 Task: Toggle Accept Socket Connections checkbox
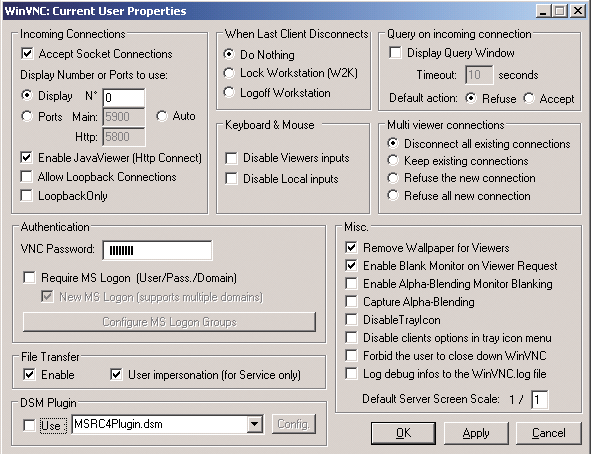click(27, 54)
